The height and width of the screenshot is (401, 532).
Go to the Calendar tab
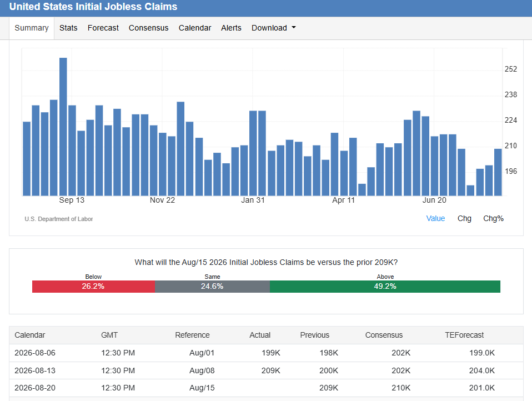[195, 28]
